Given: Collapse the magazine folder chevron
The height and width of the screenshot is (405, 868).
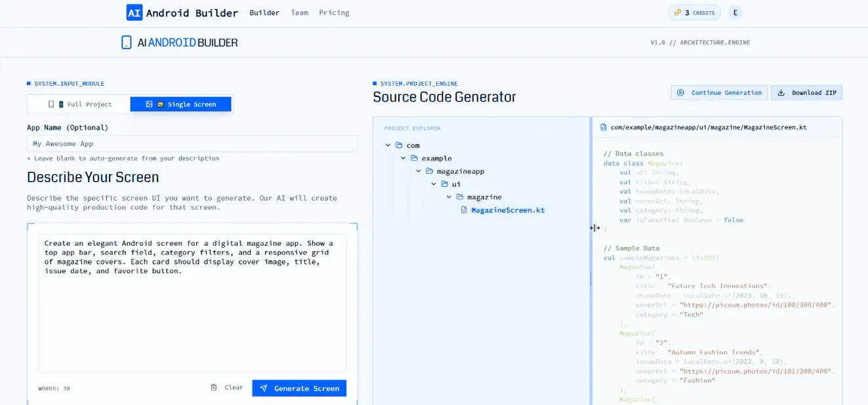Looking at the screenshot, I should point(449,197).
